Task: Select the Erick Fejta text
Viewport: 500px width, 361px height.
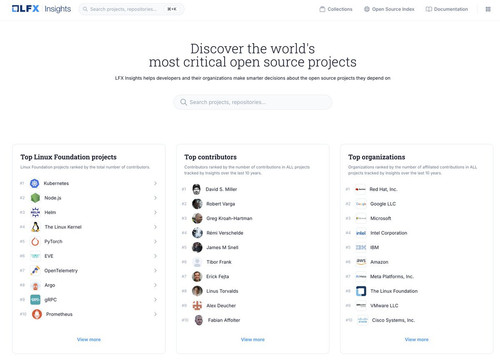Action: click(218, 276)
